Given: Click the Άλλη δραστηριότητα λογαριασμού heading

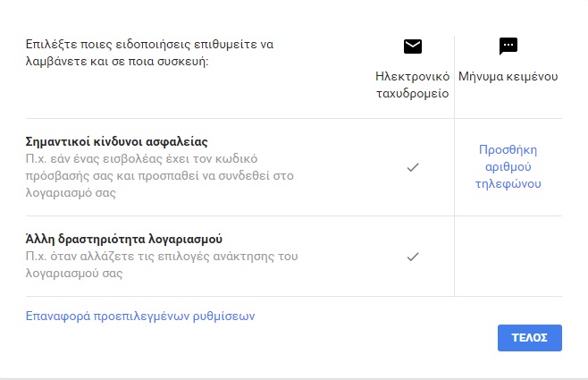Looking at the screenshot, I should (123, 239).
